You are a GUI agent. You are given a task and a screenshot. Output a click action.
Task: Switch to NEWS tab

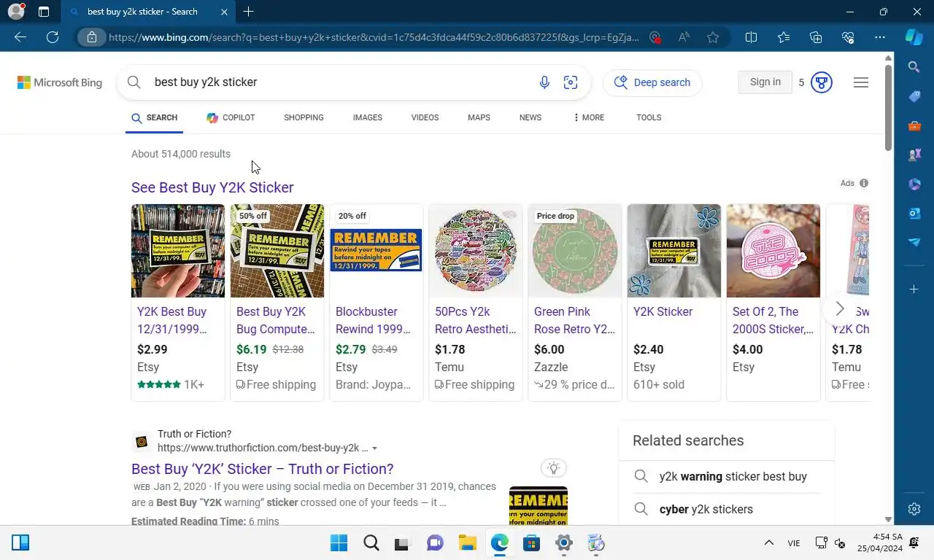click(x=530, y=117)
